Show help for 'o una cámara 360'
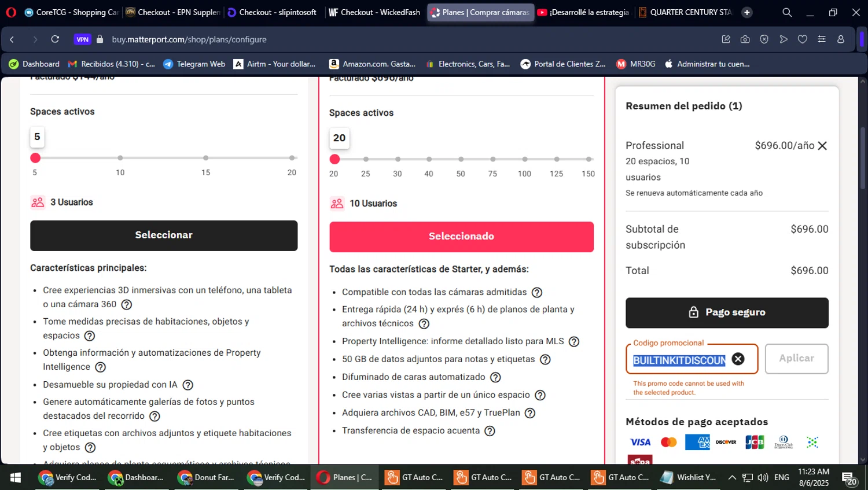This screenshot has width=868, height=490. click(x=127, y=304)
